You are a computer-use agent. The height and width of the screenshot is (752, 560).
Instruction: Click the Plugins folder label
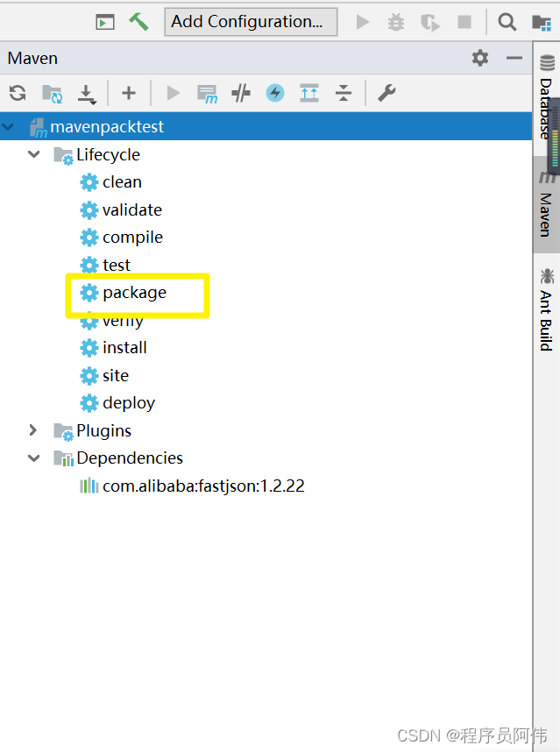[x=104, y=430]
